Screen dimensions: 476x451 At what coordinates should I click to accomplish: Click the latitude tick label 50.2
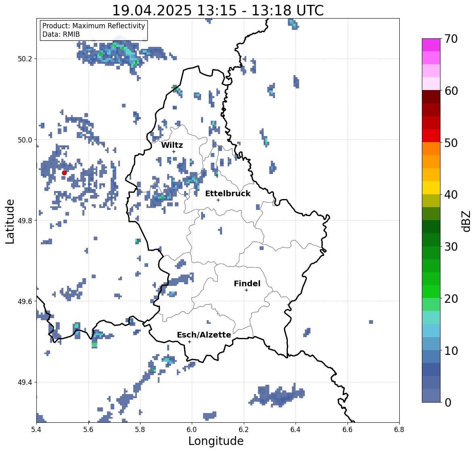25,59
